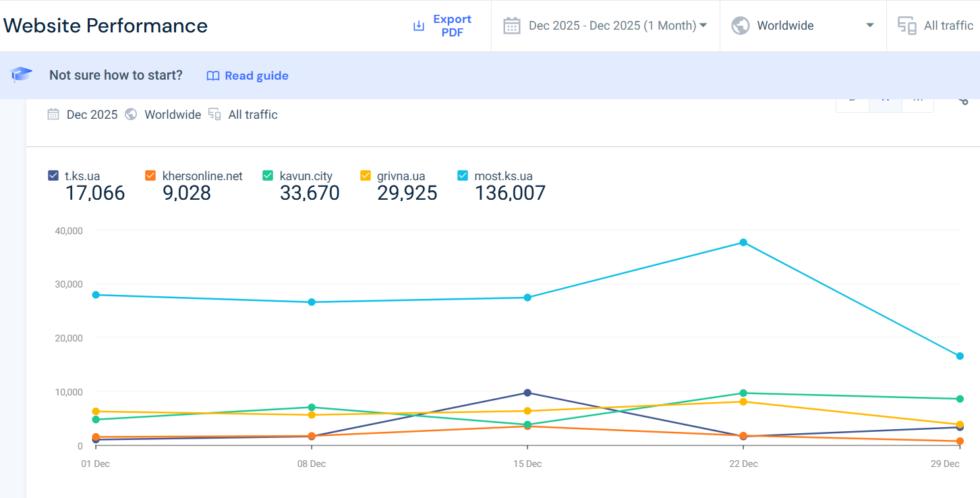Click most.ks.ua peak point at 22 Dec
980x498 pixels.
tap(743, 242)
